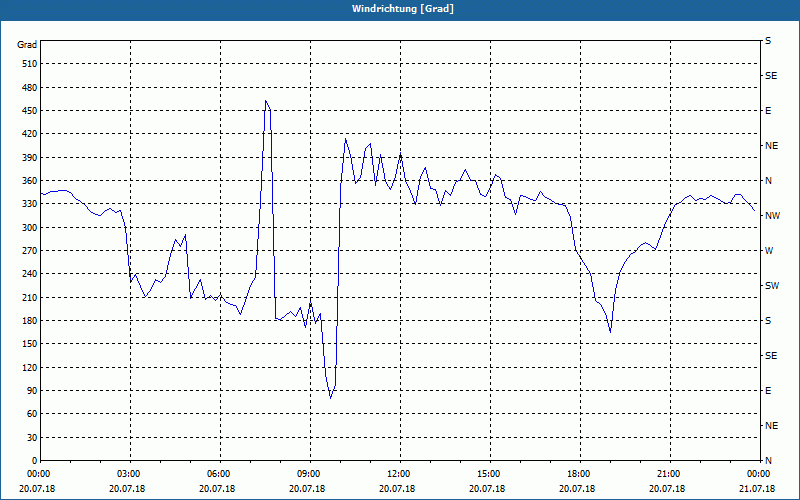
Task: Click the 180 y-axis value
Action: 30,320
